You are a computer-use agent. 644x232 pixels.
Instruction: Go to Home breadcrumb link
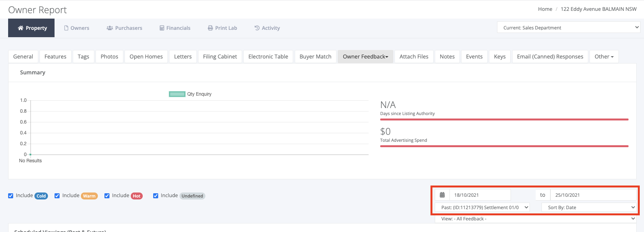point(545,9)
